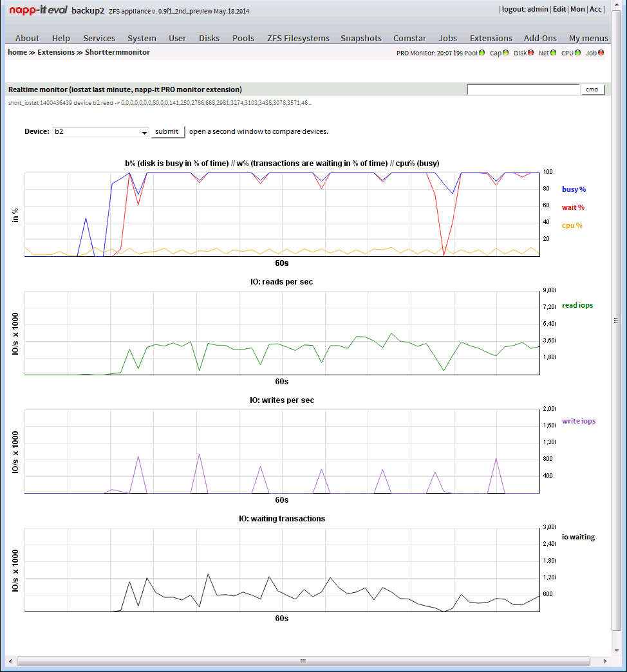Focus the cmd input field
Screen dimensions: 627x672
[523, 89]
